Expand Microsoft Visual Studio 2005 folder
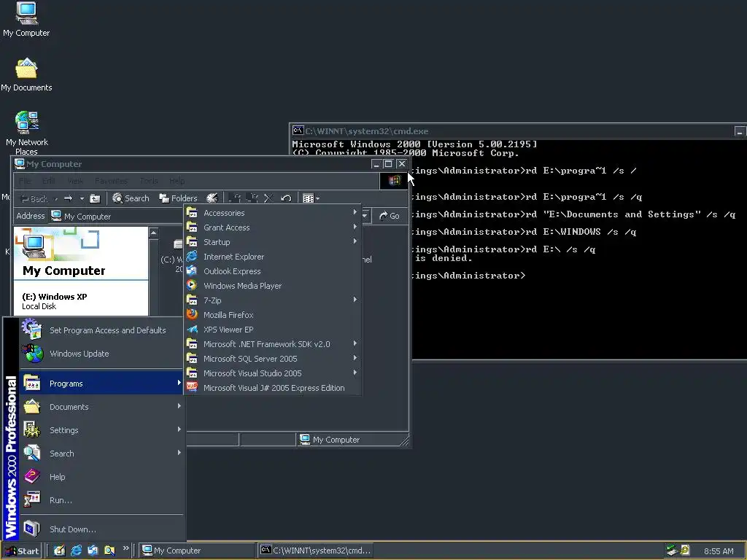 coord(272,373)
